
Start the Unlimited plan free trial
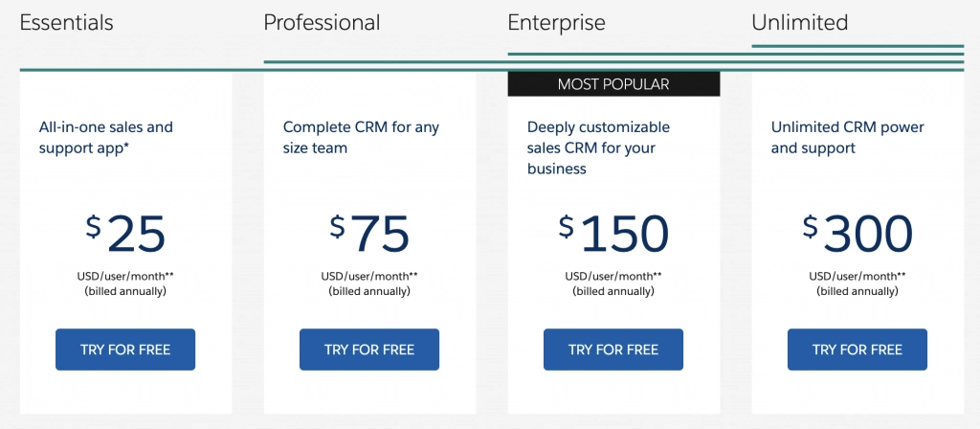point(857,350)
